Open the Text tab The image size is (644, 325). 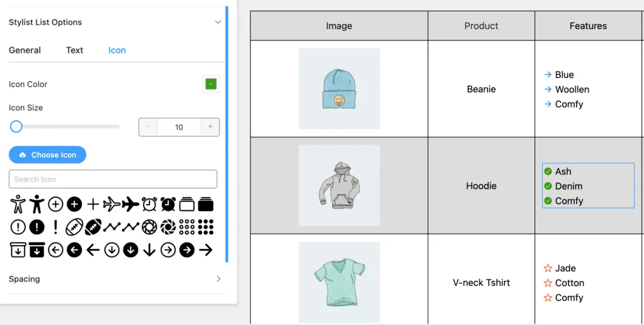(x=74, y=50)
